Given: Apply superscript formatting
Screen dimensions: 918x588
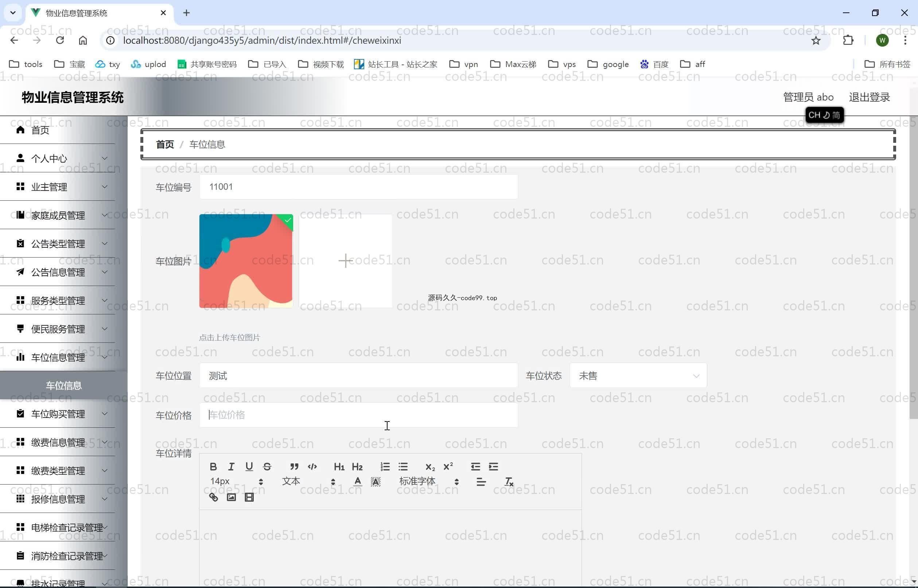Looking at the screenshot, I should click(x=448, y=467).
